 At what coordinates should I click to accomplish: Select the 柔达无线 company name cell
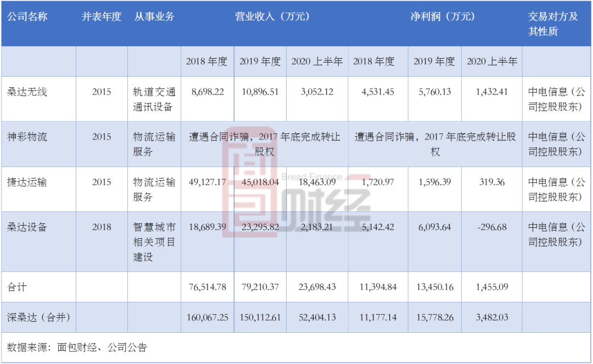point(27,92)
